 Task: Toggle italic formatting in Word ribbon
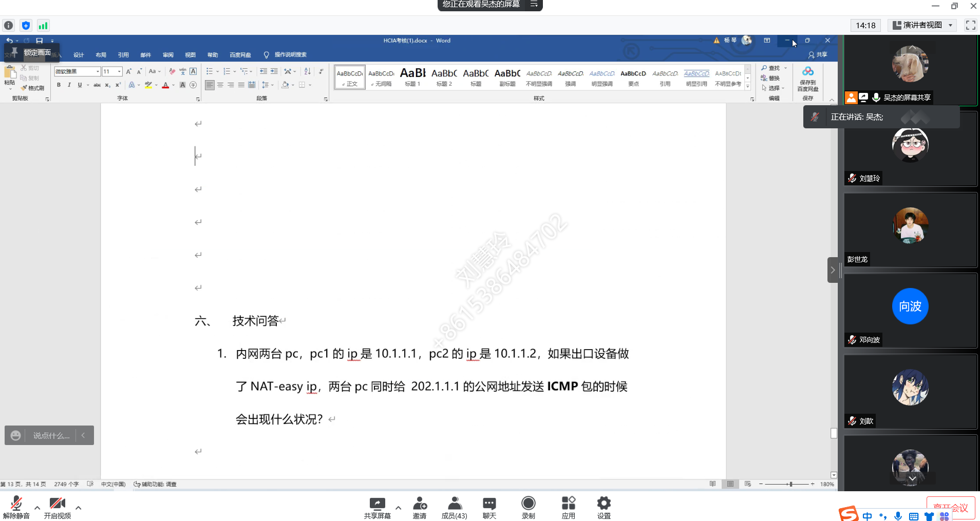69,85
